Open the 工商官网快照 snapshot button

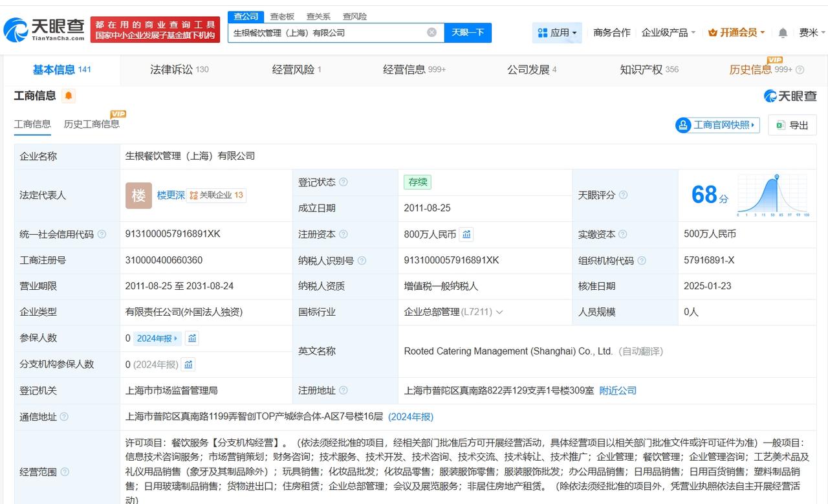click(x=717, y=125)
